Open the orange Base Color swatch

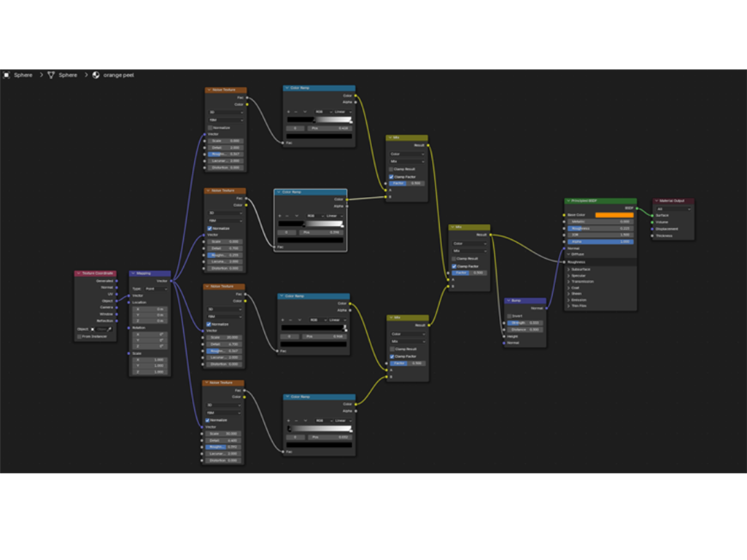[x=614, y=215]
